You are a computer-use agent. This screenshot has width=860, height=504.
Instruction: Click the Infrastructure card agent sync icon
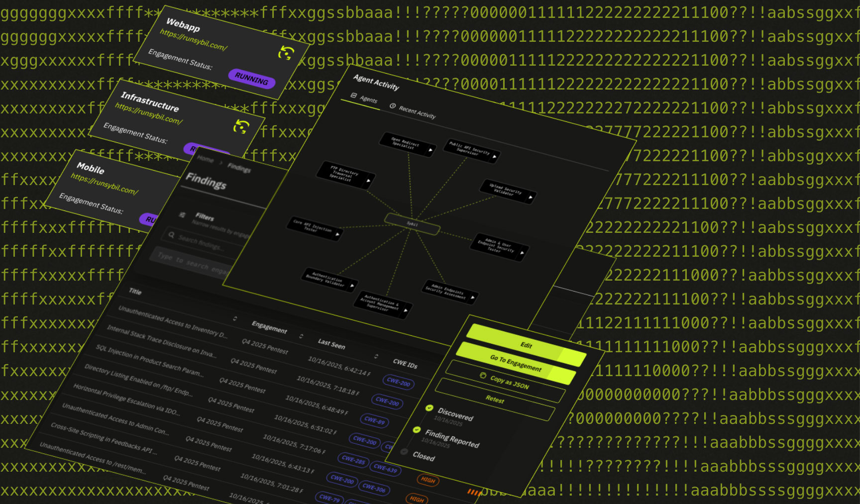click(x=241, y=127)
